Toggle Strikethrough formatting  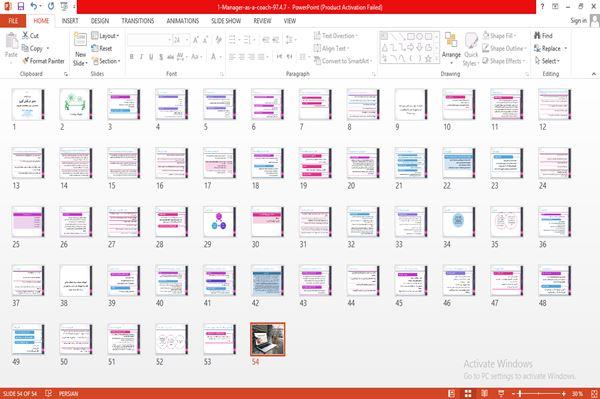170,57
